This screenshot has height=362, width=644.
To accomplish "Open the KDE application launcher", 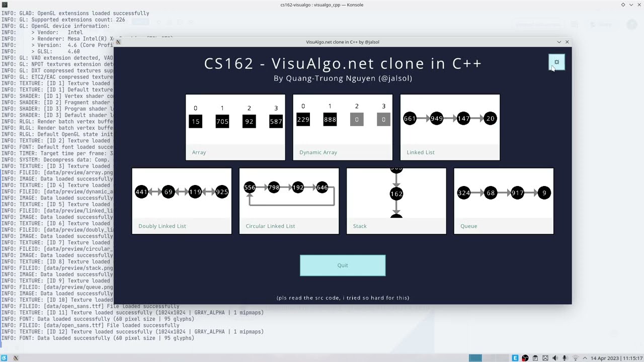I will click(5, 358).
